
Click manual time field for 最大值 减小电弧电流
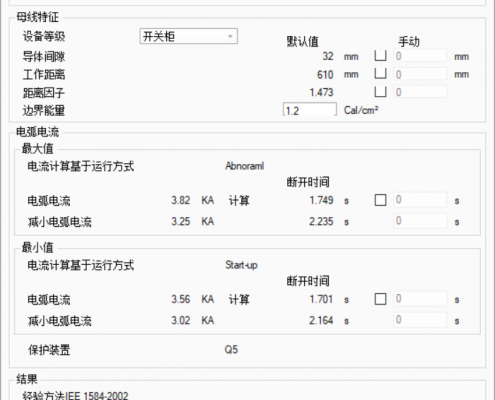[x=420, y=221]
